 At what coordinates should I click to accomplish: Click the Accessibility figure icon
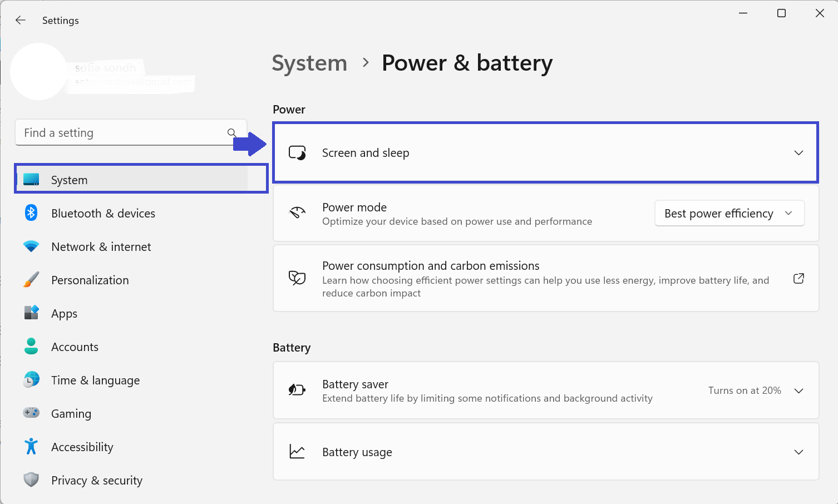[31, 446]
